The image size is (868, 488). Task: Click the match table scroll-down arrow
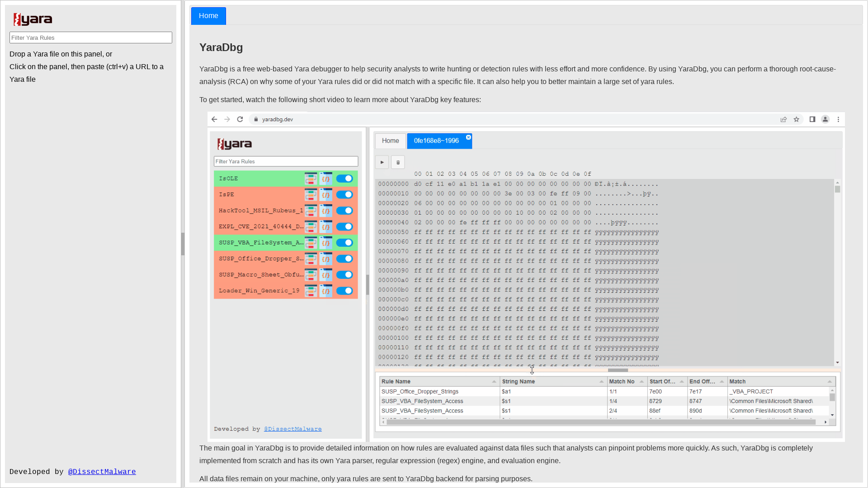(832, 415)
